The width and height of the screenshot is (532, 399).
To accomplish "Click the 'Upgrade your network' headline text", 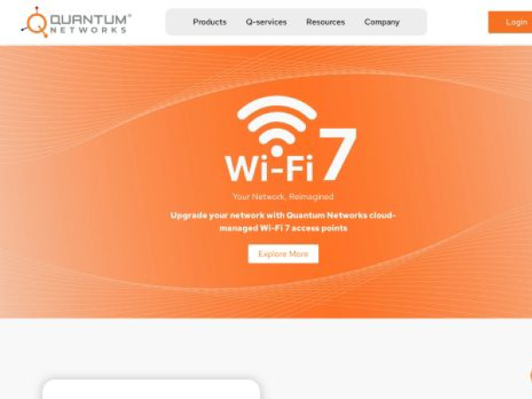I will (x=283, y=222).
